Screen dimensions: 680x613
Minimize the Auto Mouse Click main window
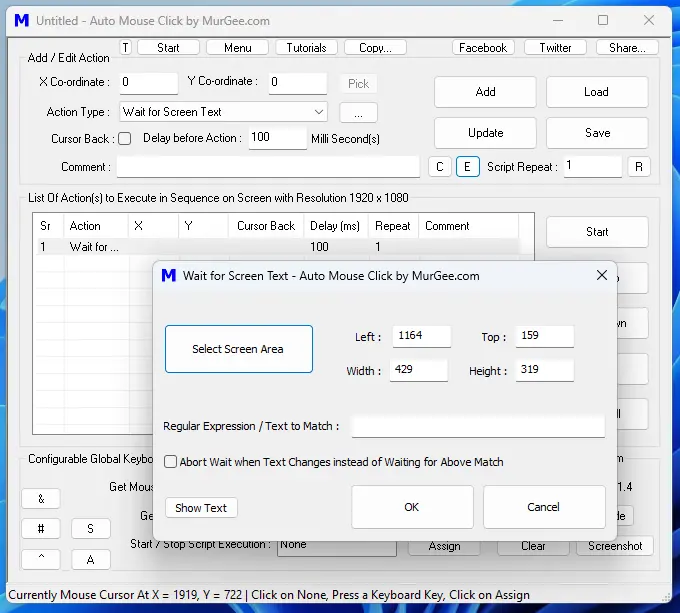(558, 20)
